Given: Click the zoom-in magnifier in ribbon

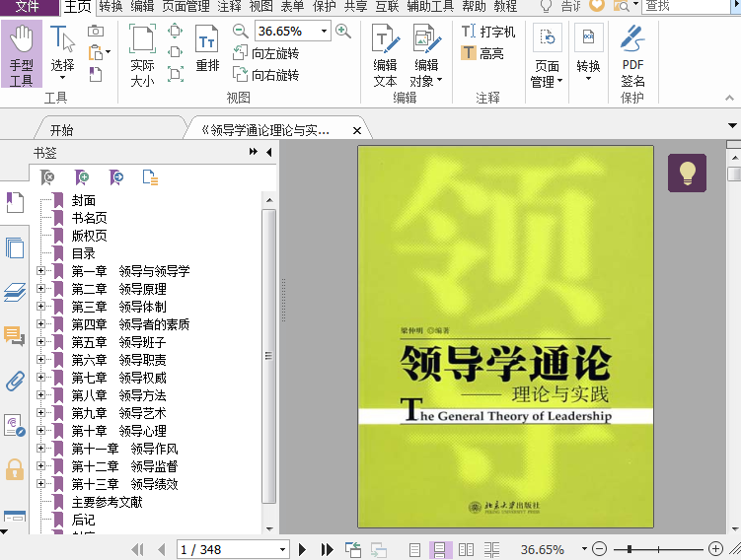Looking at the screenshot, I should [343, 32].
